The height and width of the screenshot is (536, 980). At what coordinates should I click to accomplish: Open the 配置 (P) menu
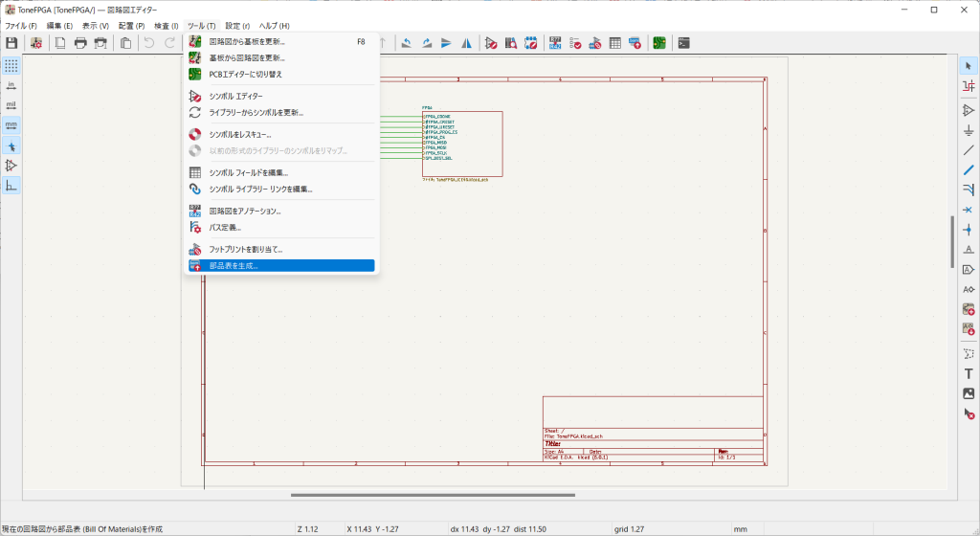pos(132,25)
